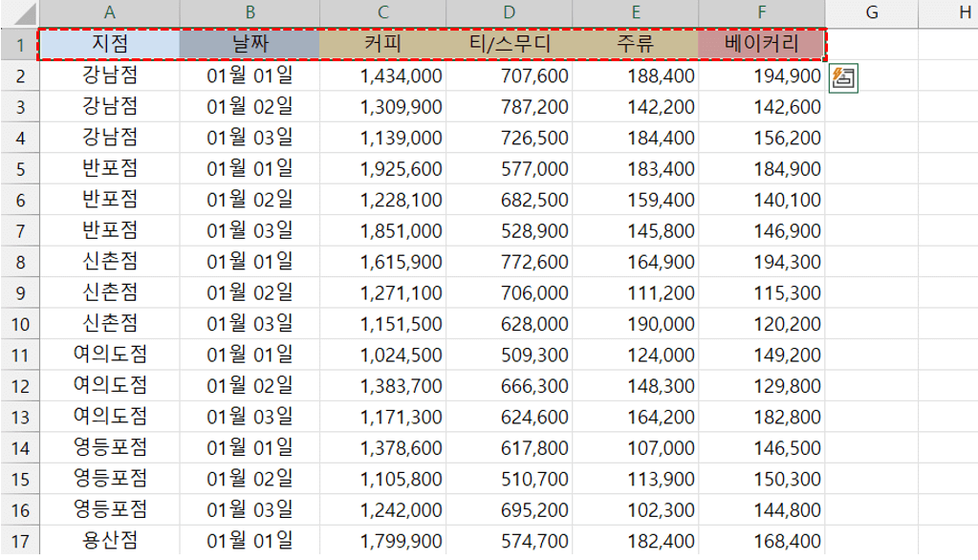Click the Quick Analysis icon beside F2

point(842,78)
